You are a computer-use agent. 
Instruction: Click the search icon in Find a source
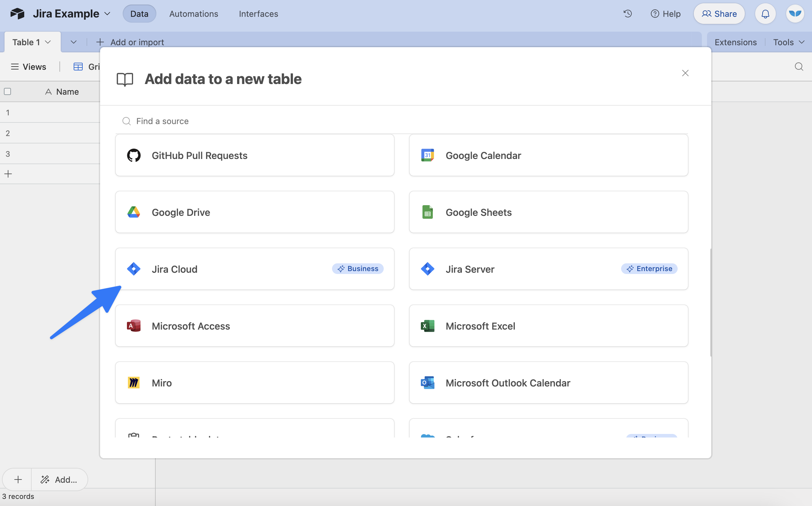pos(126,121)
